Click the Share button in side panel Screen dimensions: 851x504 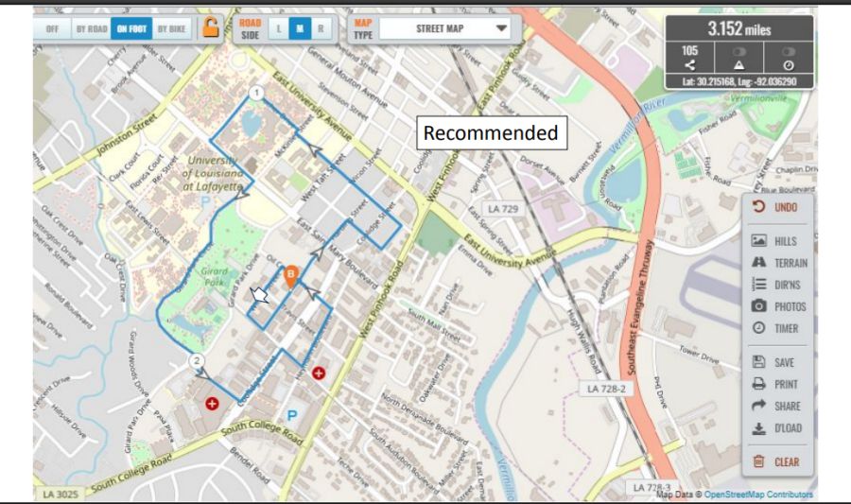776,406
